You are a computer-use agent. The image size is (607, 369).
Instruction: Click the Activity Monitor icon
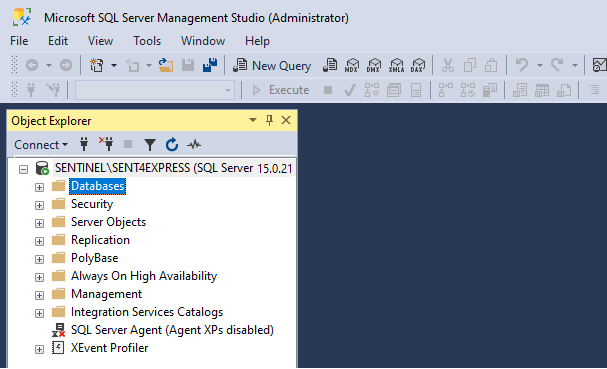194,145
